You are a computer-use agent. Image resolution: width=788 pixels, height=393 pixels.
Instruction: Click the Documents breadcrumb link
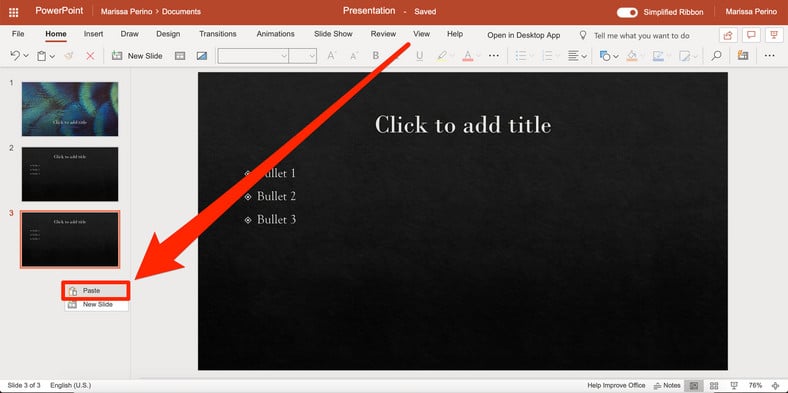point(181,12)
